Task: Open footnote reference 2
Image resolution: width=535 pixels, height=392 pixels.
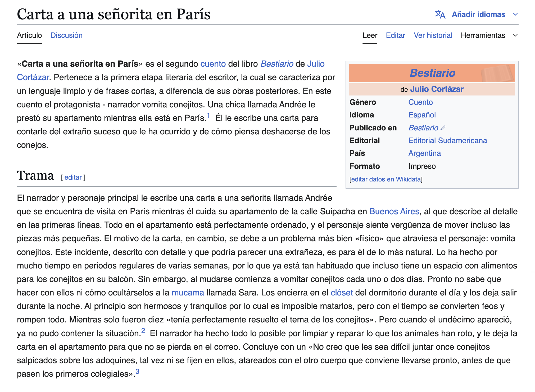Action: click(x=143, y=331)
